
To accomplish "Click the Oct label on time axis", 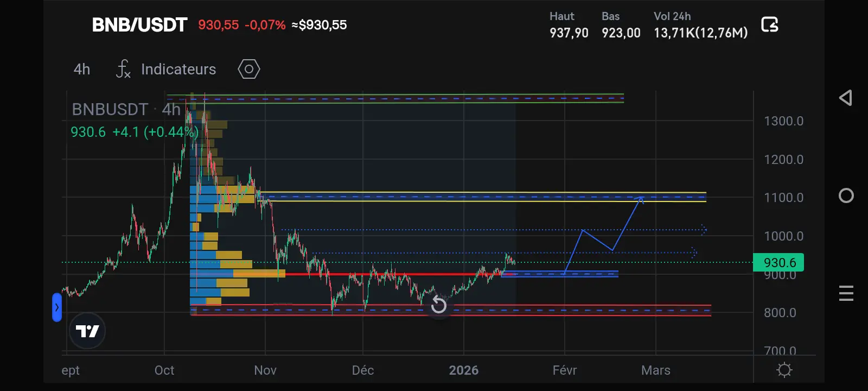I will 164,370.
